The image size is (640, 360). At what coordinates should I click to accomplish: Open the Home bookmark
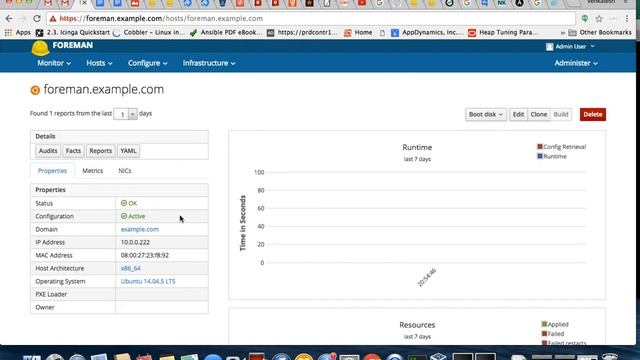(358, 33)
